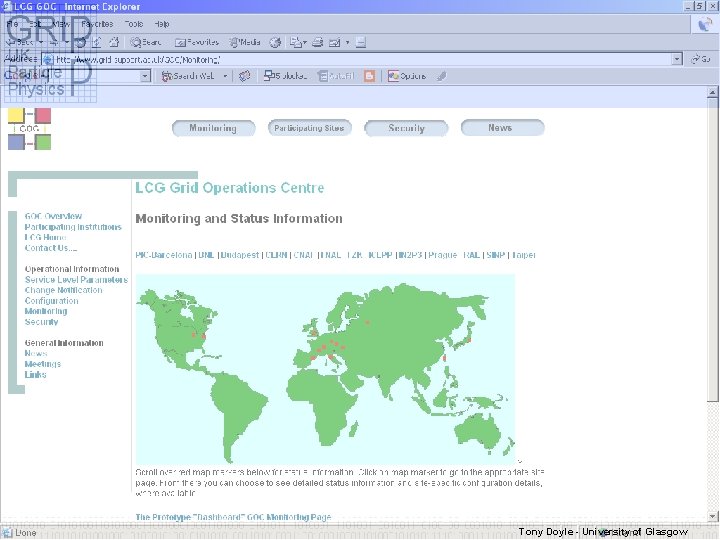Open the SINP site link
This screenshot has height=540, width=720.
(495, 255)
